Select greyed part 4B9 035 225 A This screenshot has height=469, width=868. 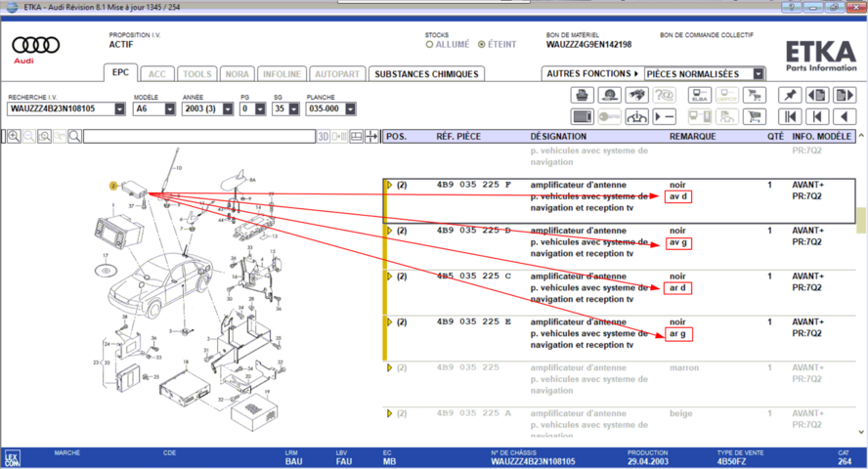474,413
